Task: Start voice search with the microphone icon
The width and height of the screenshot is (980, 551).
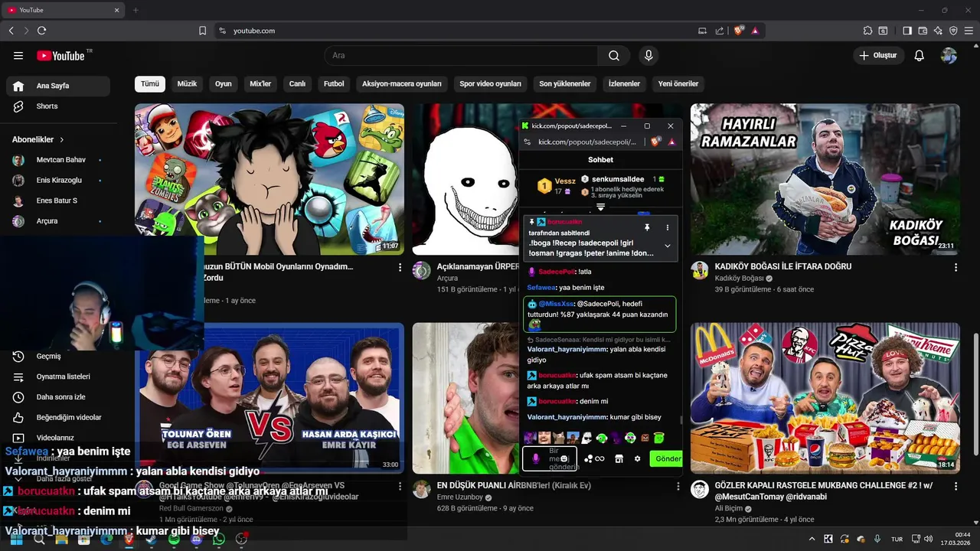Action: click(648, 55)
